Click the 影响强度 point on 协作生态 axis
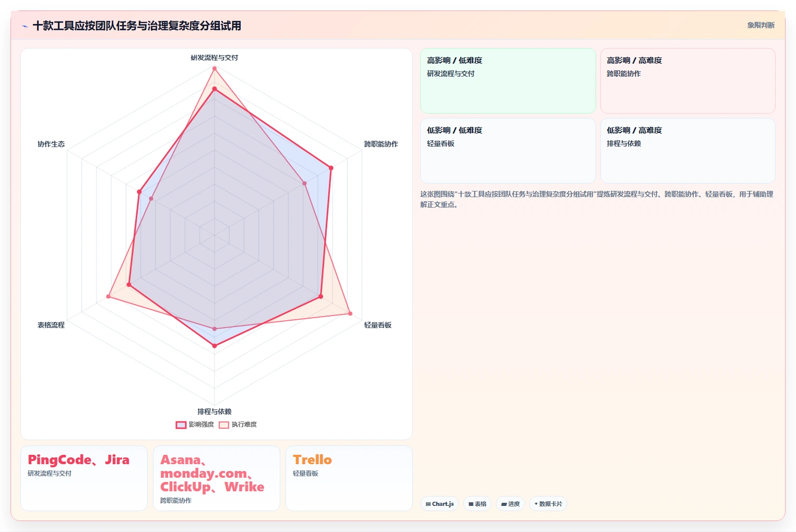This screenshot has width=796, height=532. [139, 192]
